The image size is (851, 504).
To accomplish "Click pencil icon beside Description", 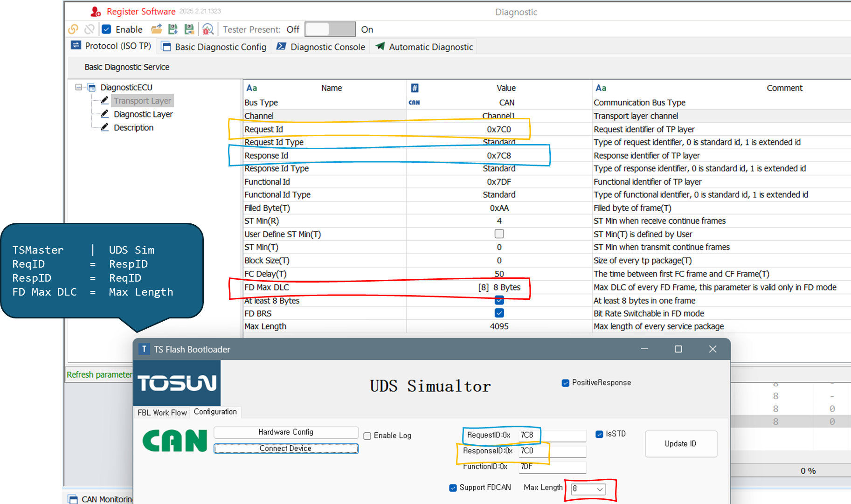I will (x=105, y=127).
